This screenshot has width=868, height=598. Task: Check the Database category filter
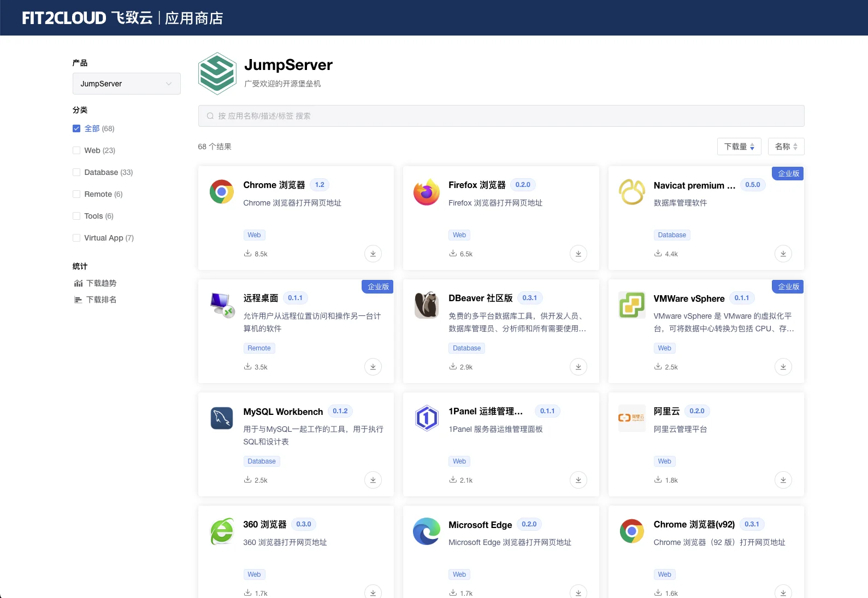[76, 172]
